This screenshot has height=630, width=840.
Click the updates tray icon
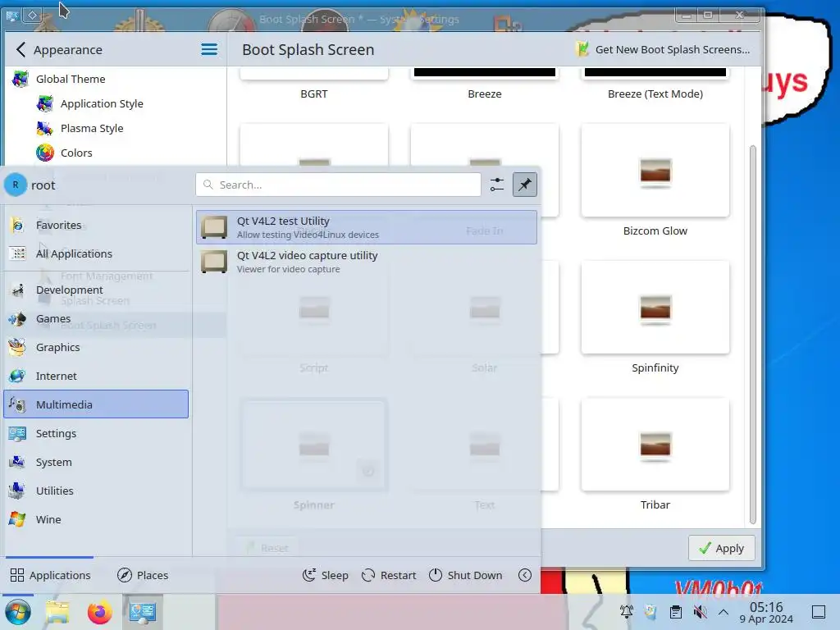[651, 612]
